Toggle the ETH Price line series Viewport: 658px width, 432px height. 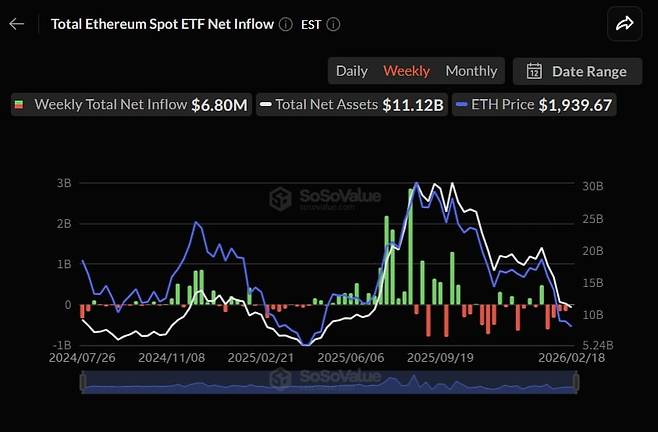tap(534, 104)
